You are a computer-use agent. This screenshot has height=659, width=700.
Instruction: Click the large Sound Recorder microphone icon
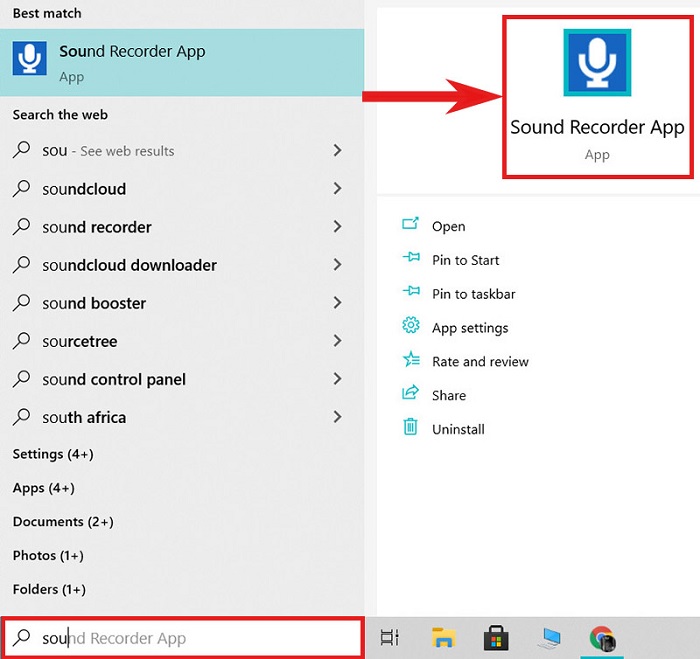point(596,63)
